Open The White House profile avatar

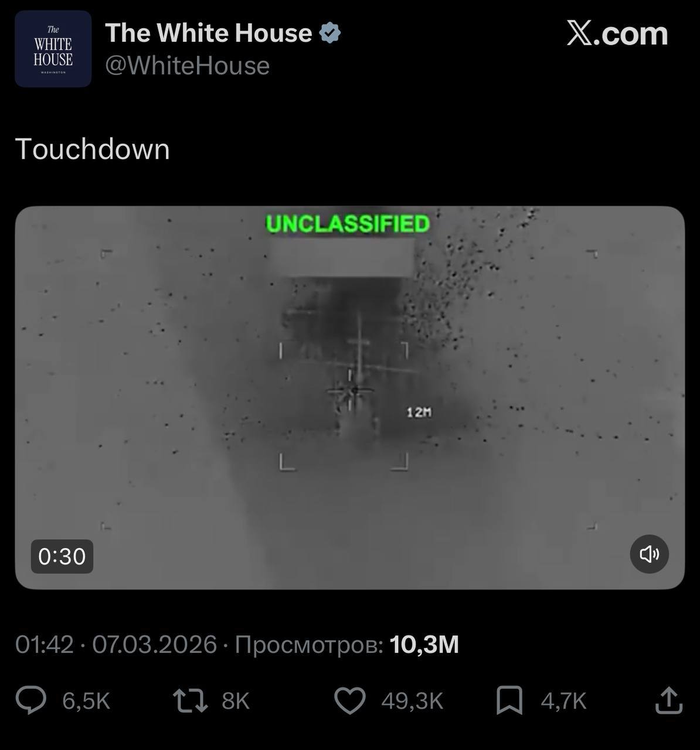(53, 49)
